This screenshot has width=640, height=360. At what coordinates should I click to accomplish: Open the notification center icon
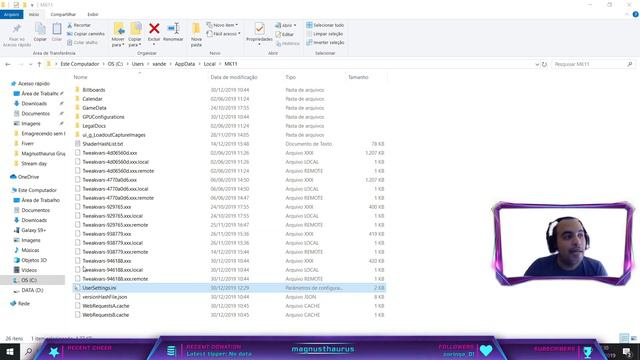pyautogui.click(x=627, y=351)
